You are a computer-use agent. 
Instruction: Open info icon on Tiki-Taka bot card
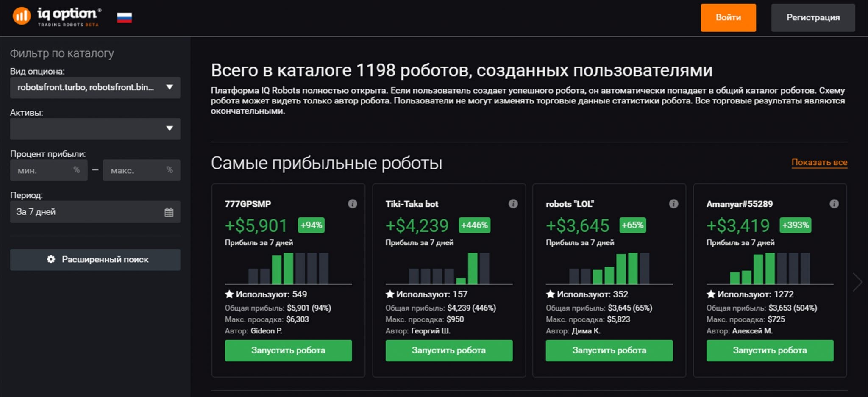[513, 204]
